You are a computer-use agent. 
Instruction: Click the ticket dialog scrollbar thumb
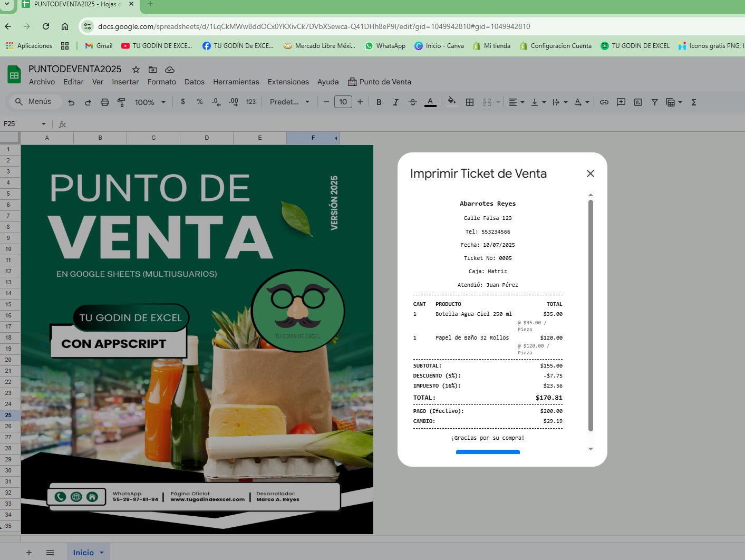pos(591,315)
